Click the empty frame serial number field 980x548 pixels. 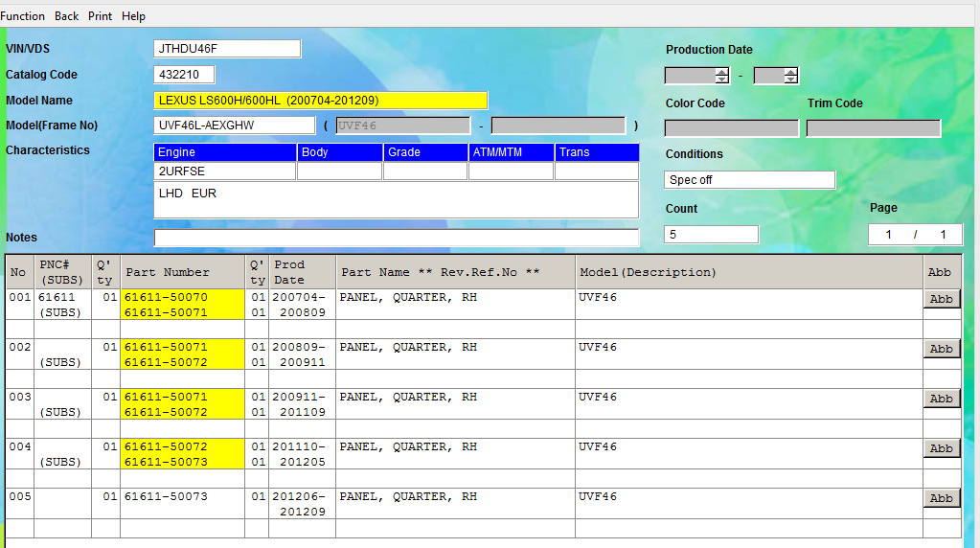(x=558, y=126)
